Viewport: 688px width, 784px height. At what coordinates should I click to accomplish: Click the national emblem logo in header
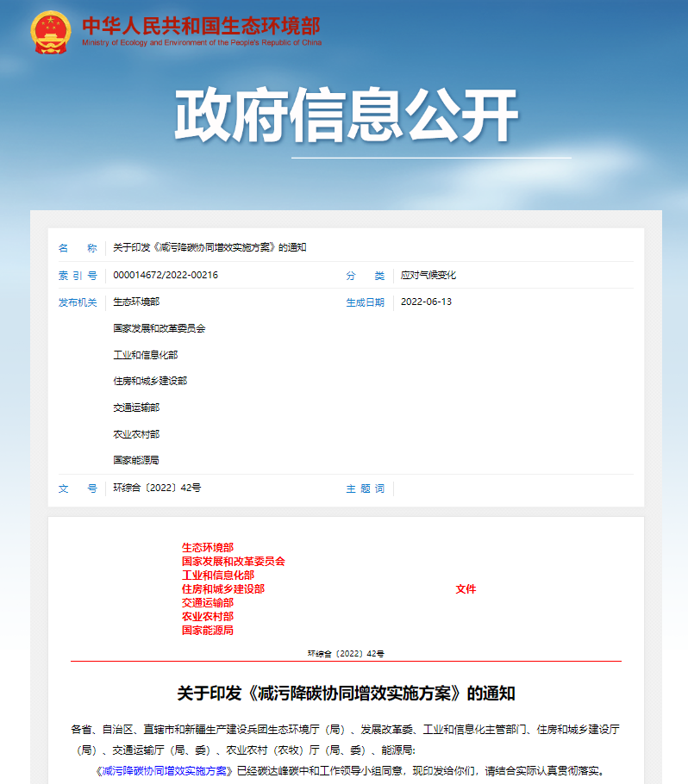point(51,32)
